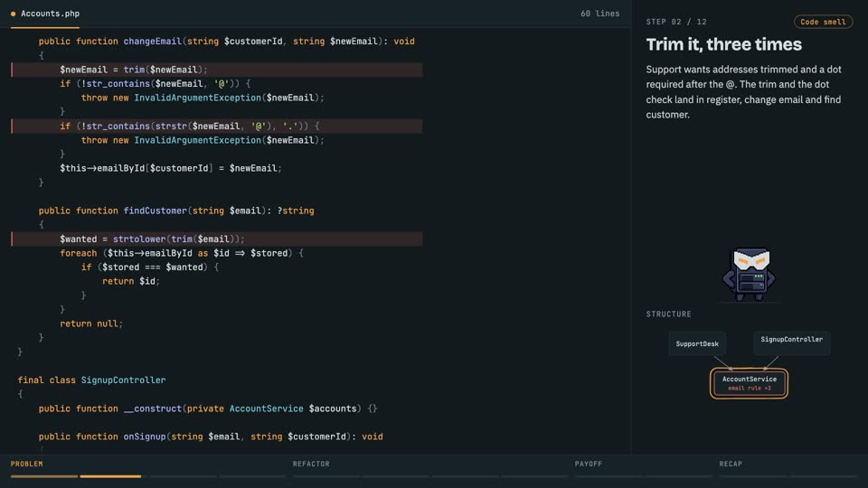Select the highlighted AccountService structure node

[749, 383]
